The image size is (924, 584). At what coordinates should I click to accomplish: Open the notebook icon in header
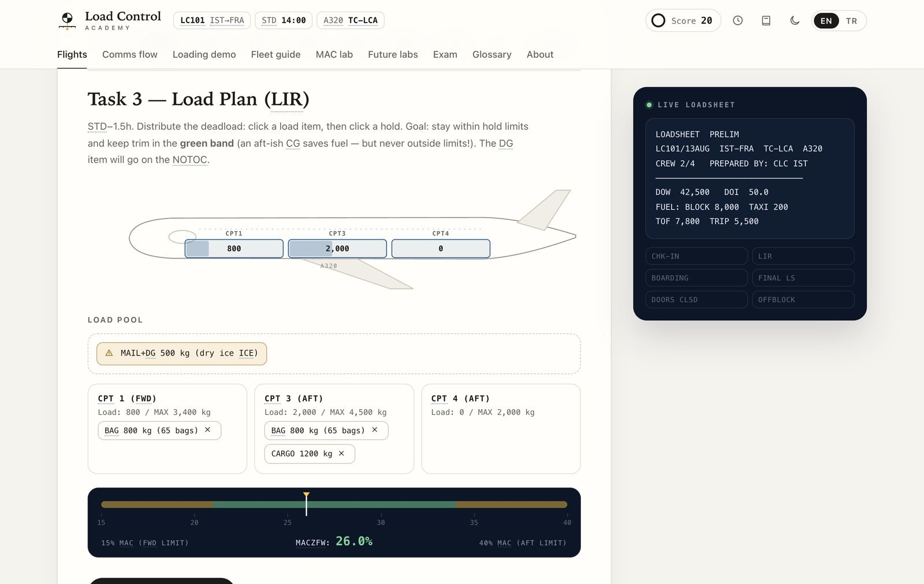pos(766,21)
